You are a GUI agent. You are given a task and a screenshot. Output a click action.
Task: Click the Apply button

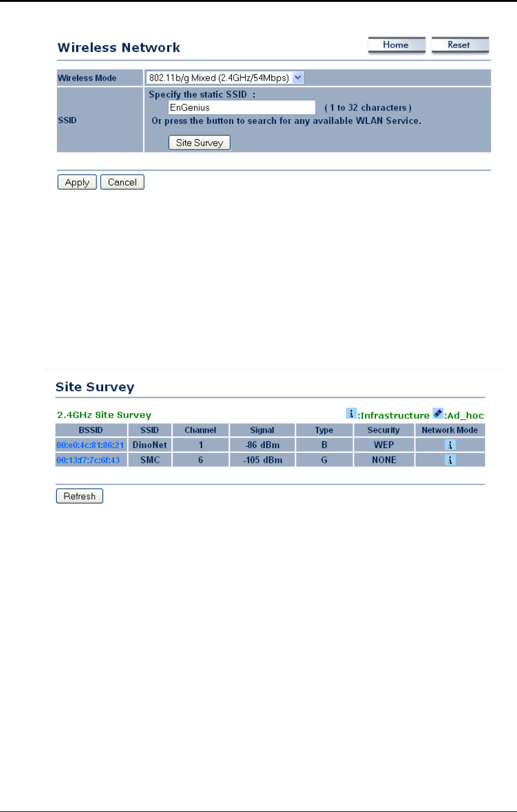(77, 182)
